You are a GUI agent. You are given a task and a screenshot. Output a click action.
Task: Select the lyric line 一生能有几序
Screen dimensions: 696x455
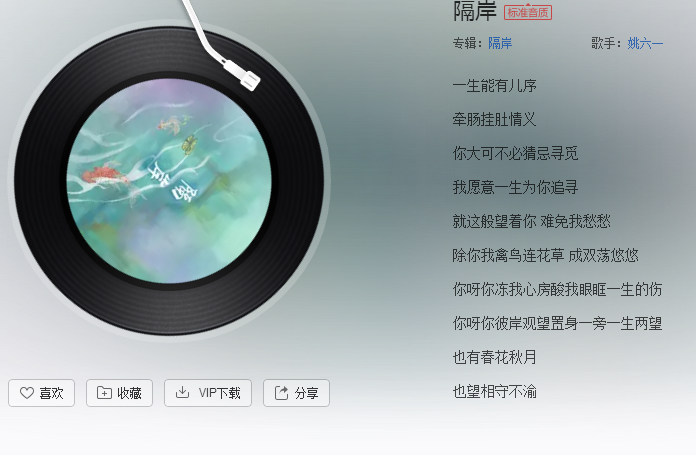point(494,86)
